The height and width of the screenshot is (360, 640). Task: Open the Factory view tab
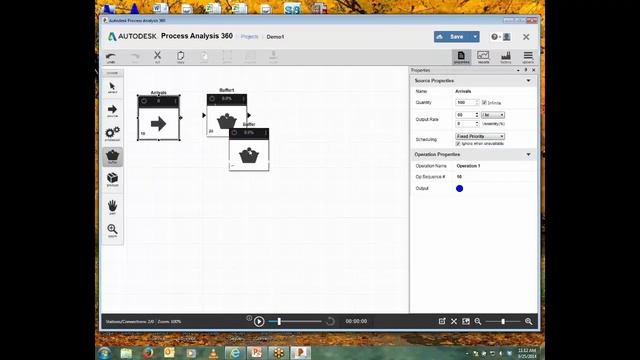coord(506,57)
